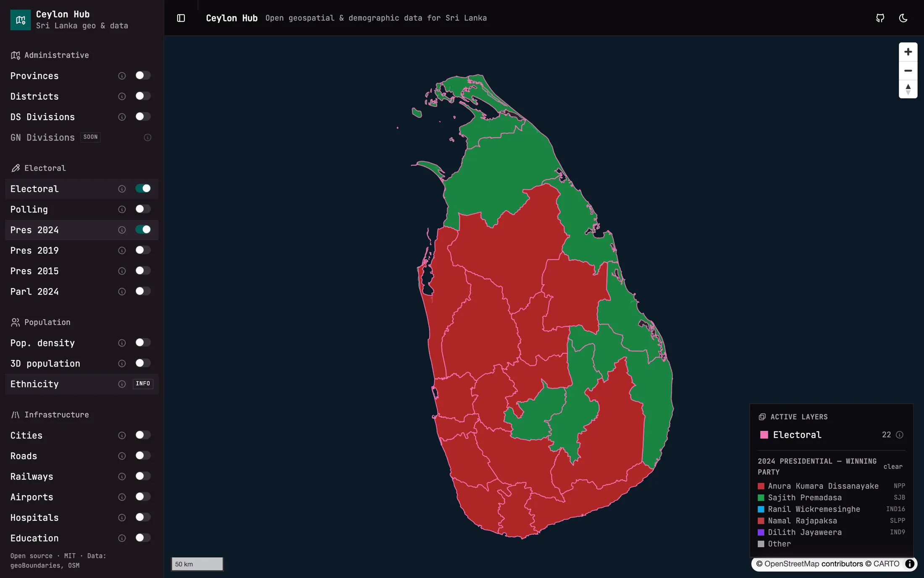This screenshot has height=578, width=924.
Task: Enable the 3D population toggle
Action: [x=143, y=363]
